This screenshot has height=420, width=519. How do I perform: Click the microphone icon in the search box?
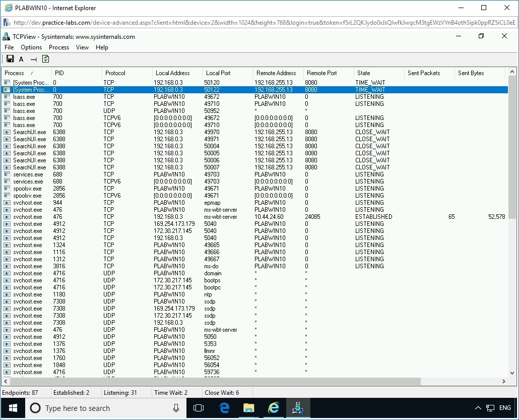tap(176, 408)
